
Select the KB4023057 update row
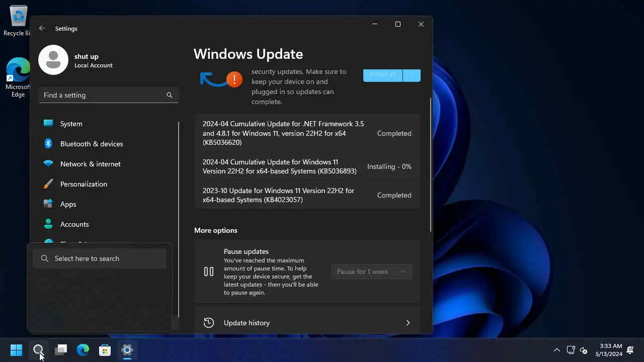pyautogui.click(x=307, y=195)
